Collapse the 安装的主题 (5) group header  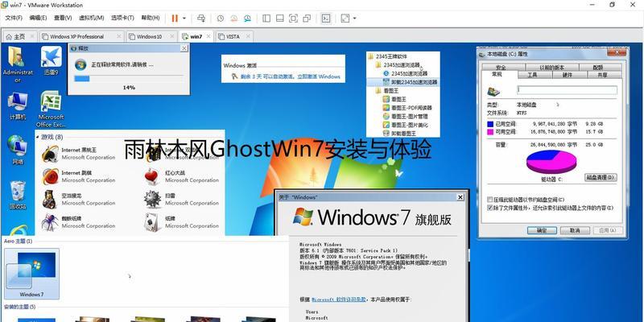tap(19, 307)
